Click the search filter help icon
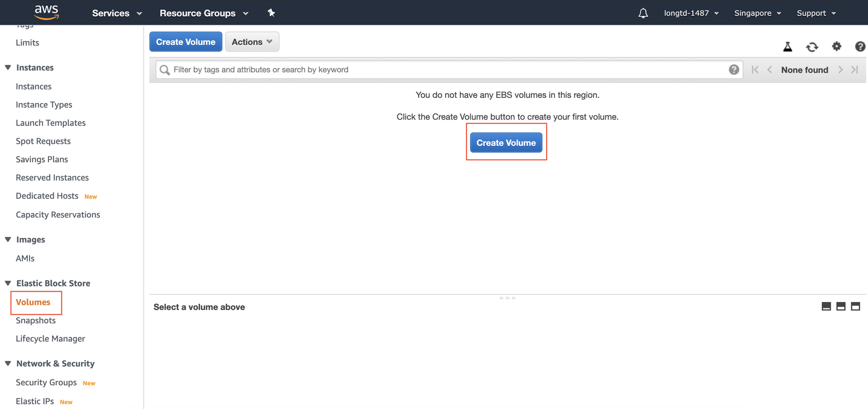Screen dimensions: 868x409 (x=733, y=69)
